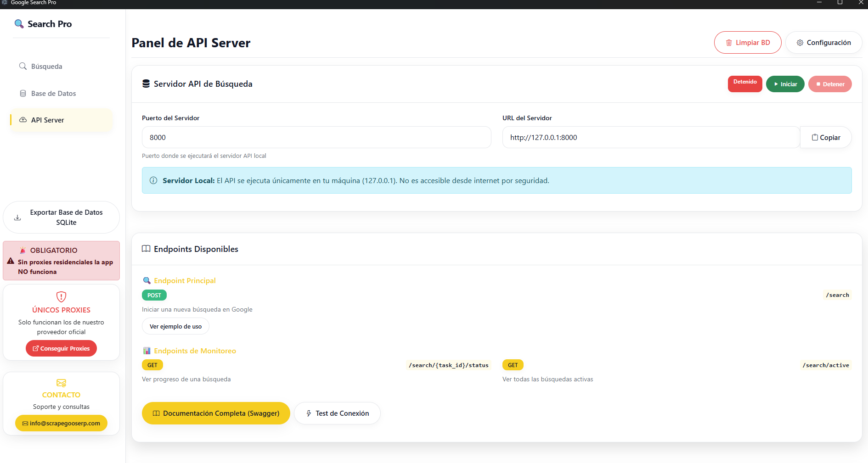Switch to Base de Datos section

[x=53, y=94]
